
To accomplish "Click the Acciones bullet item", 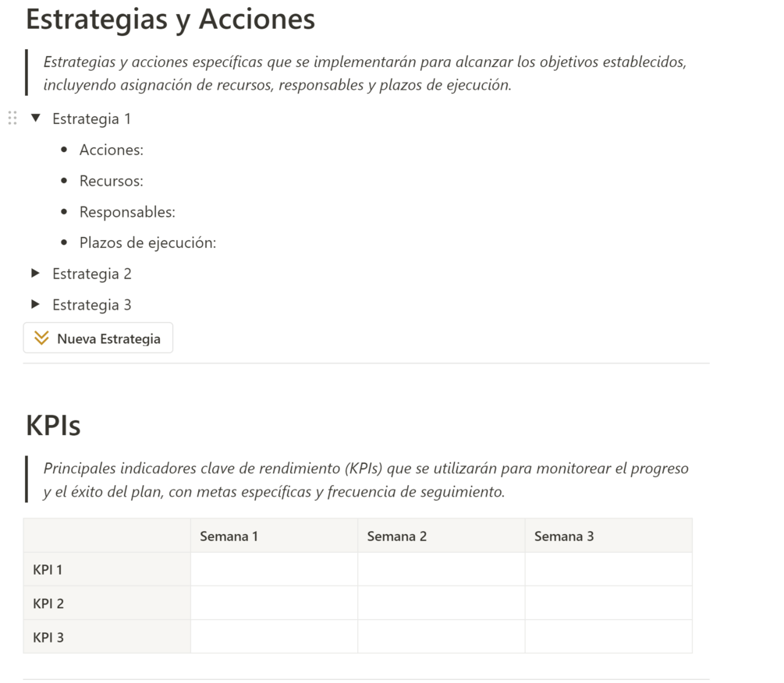I will pos(112,150).
